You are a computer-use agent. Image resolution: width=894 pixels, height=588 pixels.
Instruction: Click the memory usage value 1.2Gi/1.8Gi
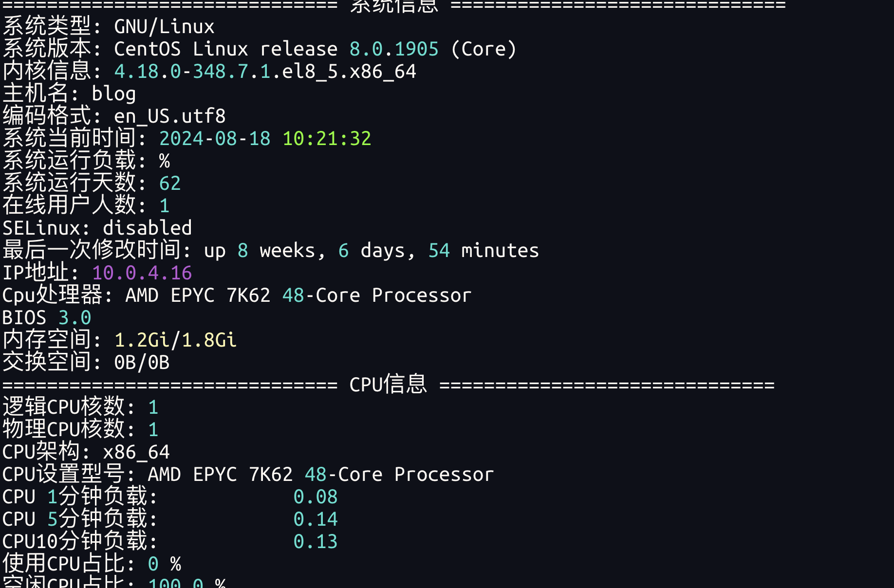click(x=175, y=340)
